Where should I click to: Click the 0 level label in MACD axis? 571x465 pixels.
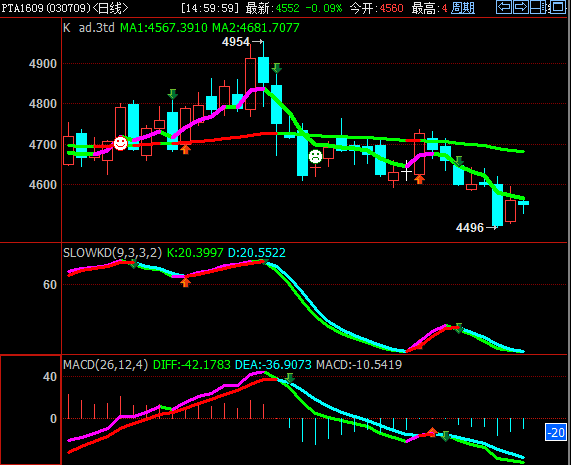(x=53, y=419)
